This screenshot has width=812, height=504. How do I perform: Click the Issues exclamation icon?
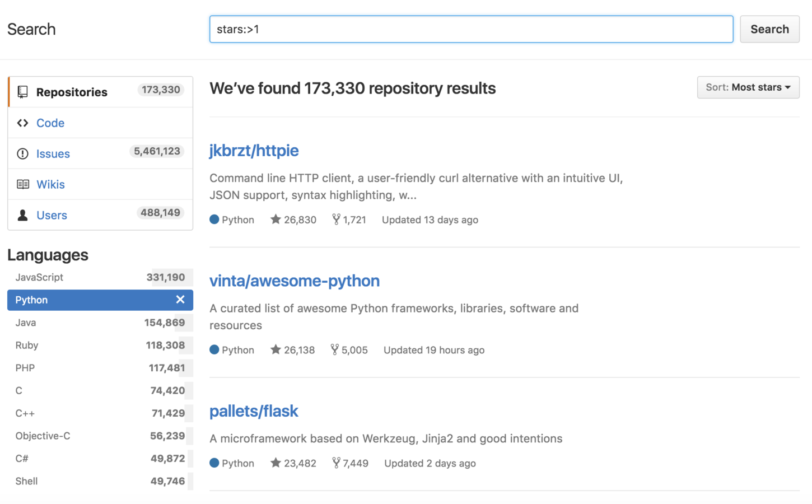coord(22,153)
